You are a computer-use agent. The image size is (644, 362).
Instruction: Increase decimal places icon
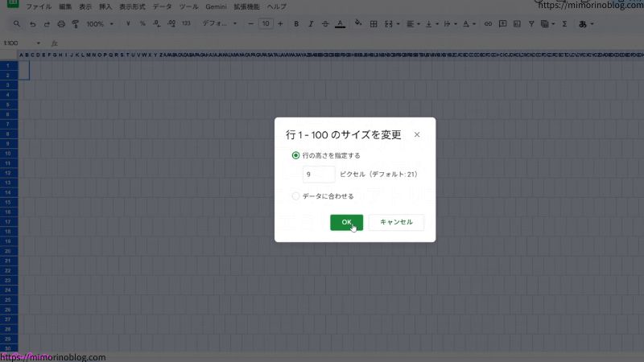[171, 24]
